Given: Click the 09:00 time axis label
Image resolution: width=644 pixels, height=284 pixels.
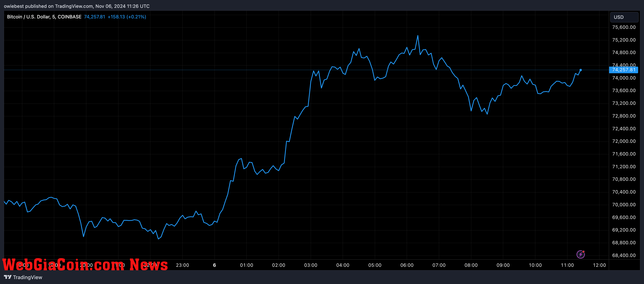Looking at the screenshot, I should point(503,265).
